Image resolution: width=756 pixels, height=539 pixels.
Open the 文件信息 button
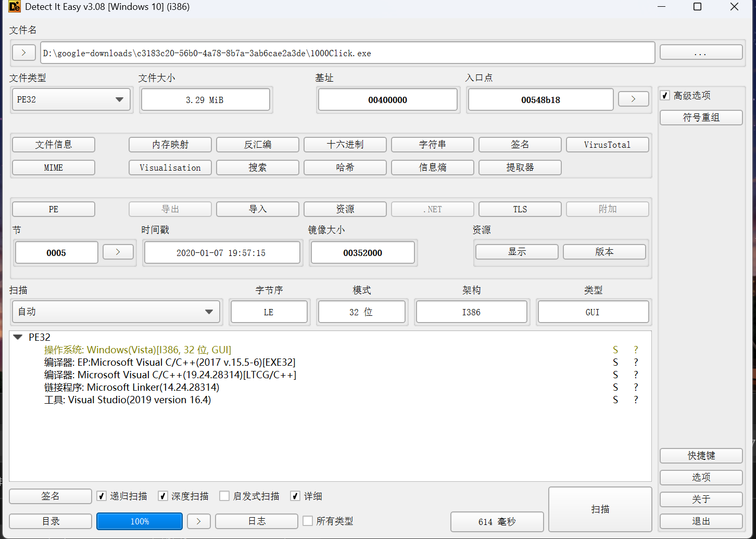click(x=54, y=145)
